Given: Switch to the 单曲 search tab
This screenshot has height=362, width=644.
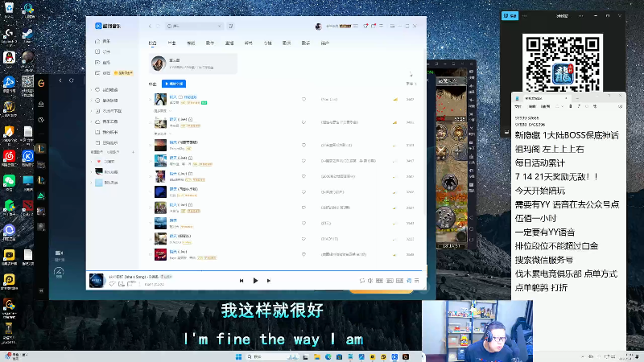Looking at the screenshot, I should click(x=171, y=43).
